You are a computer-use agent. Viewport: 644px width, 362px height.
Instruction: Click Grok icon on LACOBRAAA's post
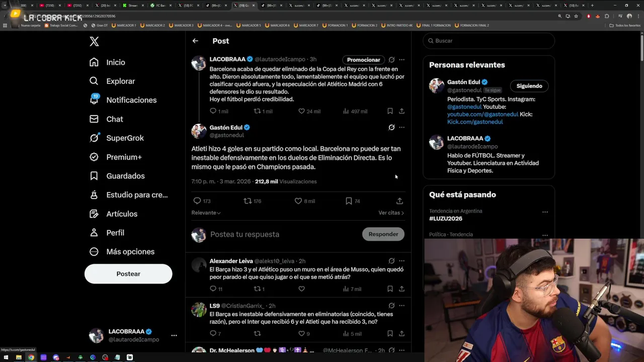[391, 60]
